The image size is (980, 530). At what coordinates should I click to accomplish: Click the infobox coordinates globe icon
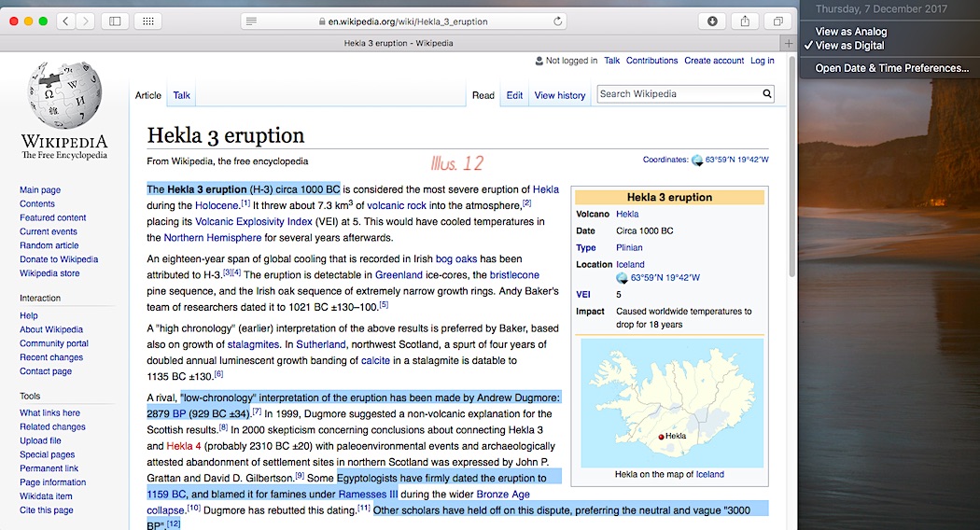[x=622, y=277]
